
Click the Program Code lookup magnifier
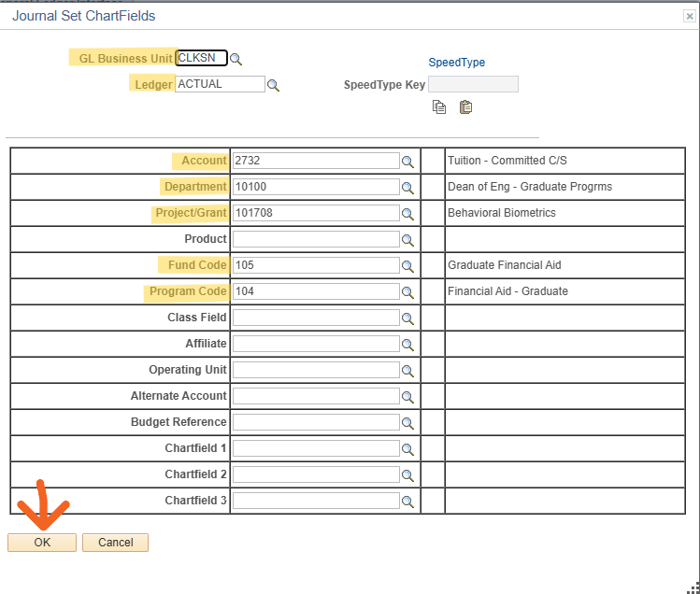(407, 292)
